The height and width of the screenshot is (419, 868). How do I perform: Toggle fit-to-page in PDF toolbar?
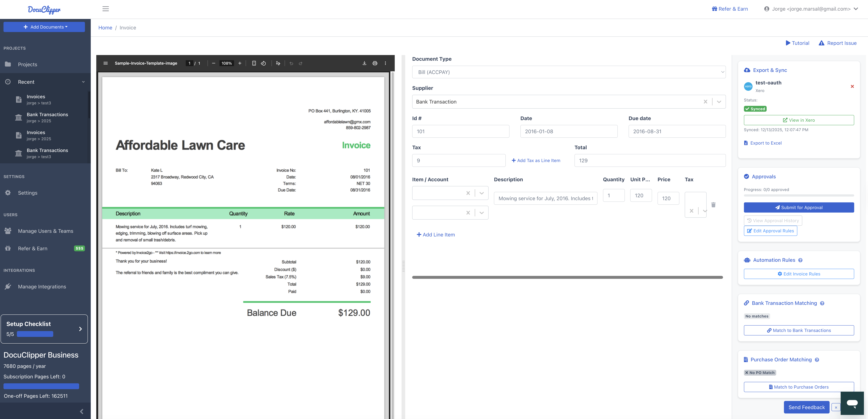pyautogui.click(x=254, y=63)
